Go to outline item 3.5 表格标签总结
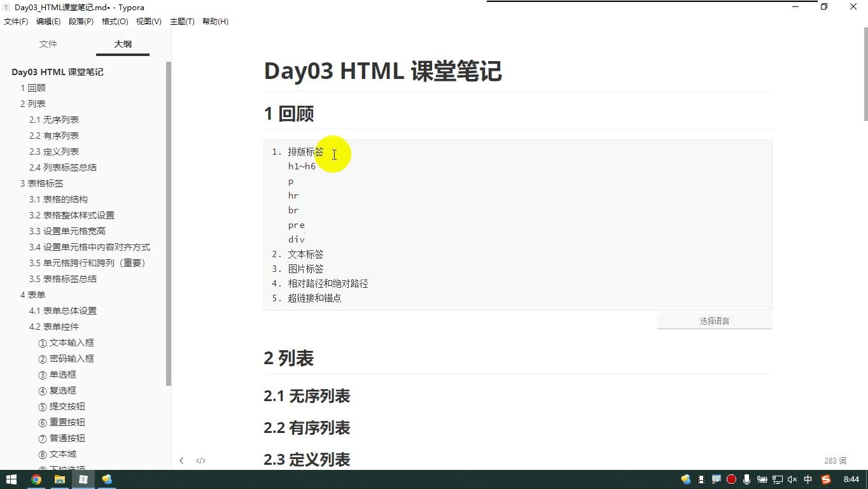The image size is (868, 489). pyautogui.click(x=63, y=279)
